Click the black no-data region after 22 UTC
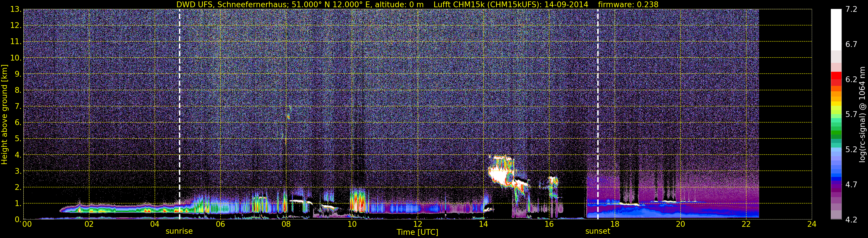The width and height of the screenshot is (868, 238). [785, 114]
